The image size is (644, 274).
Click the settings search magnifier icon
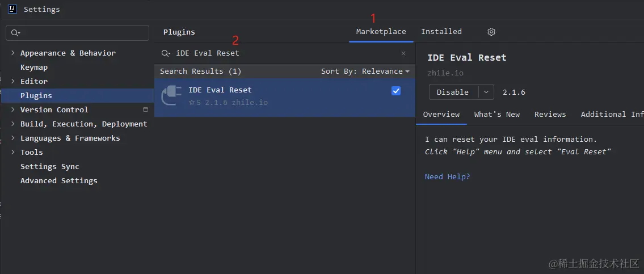15,33
